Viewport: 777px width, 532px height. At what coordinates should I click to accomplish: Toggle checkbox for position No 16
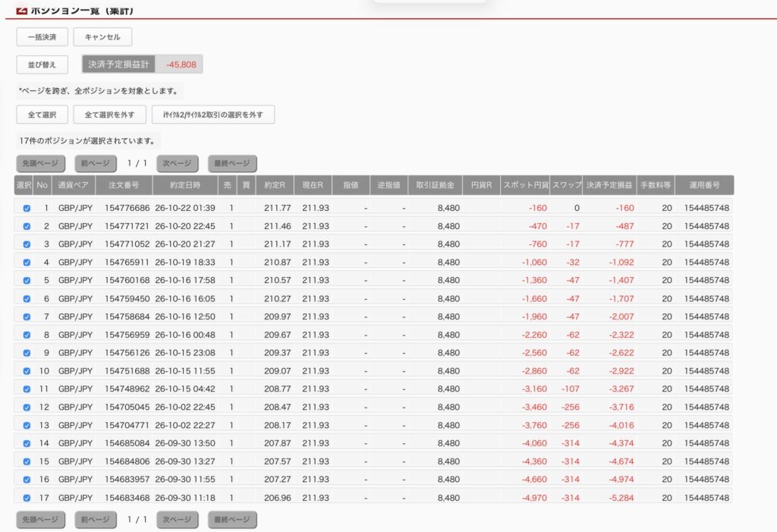tap(27, 480)
